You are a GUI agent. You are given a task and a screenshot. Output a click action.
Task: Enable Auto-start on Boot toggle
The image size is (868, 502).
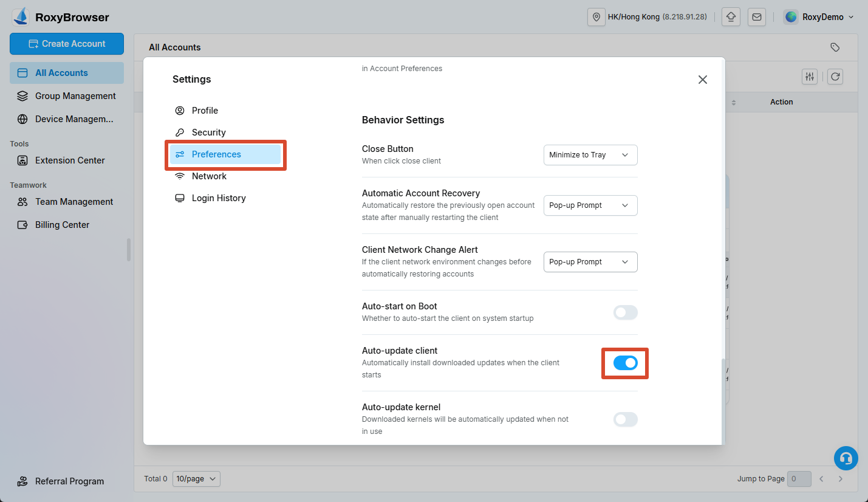(x=625, y=312)
